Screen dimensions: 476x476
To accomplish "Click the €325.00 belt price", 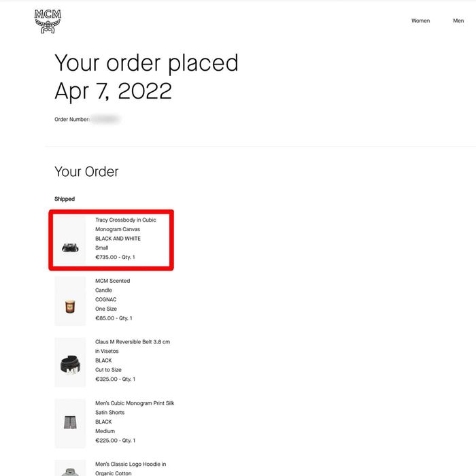I will coord(115,379).
